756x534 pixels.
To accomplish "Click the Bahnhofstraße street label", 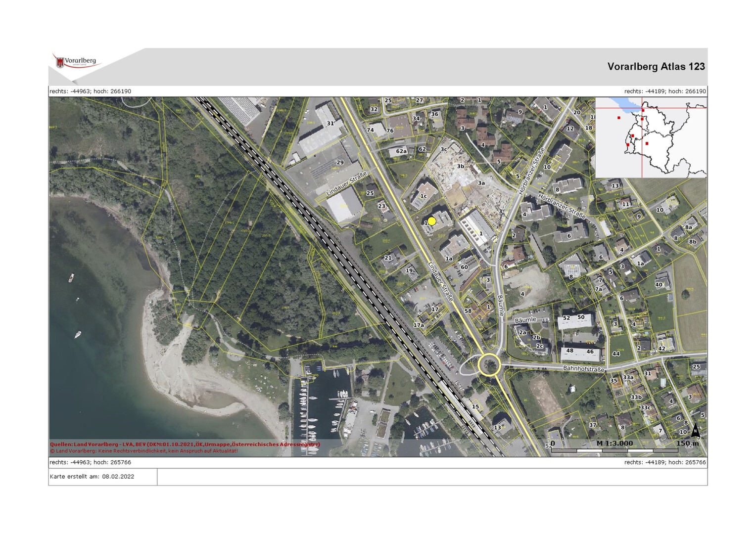I will pos(583,368).
